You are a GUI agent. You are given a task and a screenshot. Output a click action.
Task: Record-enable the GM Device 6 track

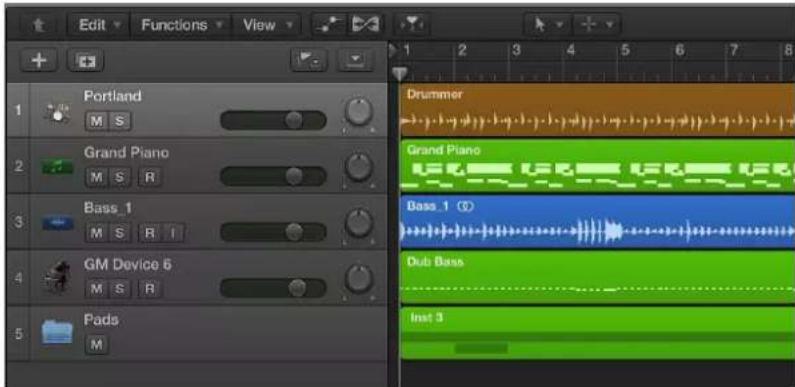[x=150, y=289]
